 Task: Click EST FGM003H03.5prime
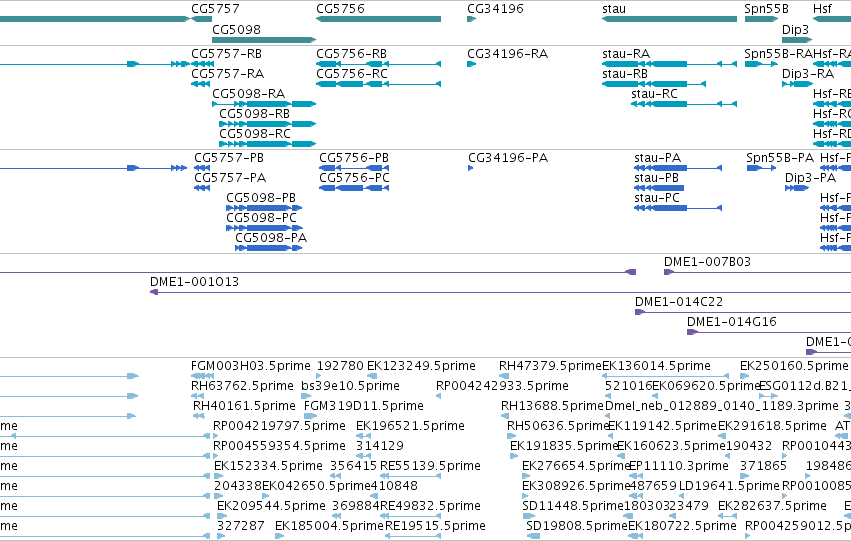(251, 366)
